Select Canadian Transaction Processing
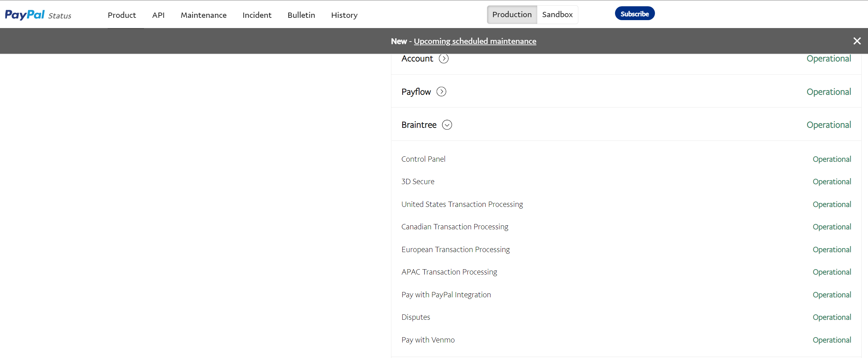This screenshot has width=868, height=358. click(626, 227)
